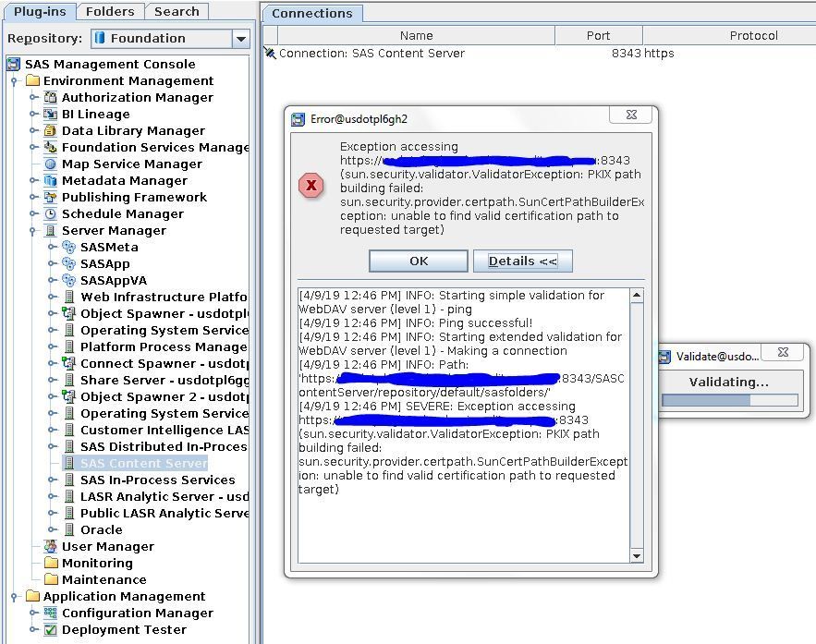Click the Schedule Manager clock icon
Viewport: 816px width, 644px height.
click(x=51, y=213)
